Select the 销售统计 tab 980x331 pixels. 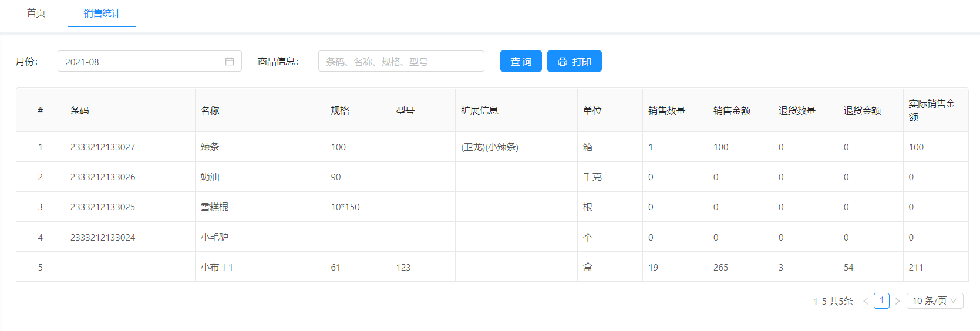click(x=102, y=13)
